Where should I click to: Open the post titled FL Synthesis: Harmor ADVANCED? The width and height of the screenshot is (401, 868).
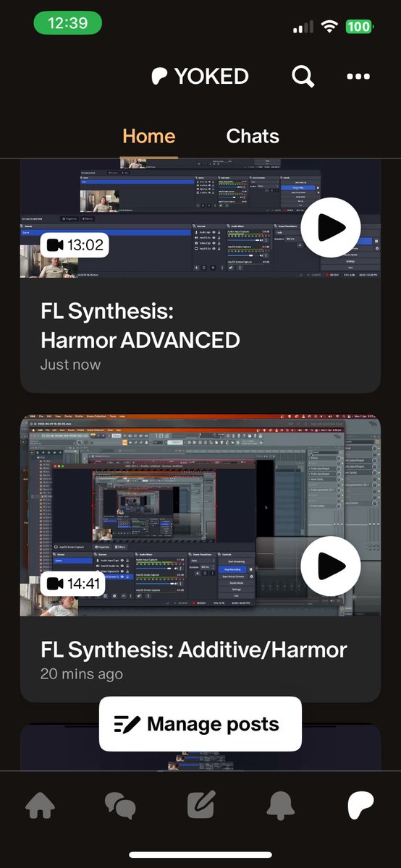click(x=140, y=325)
